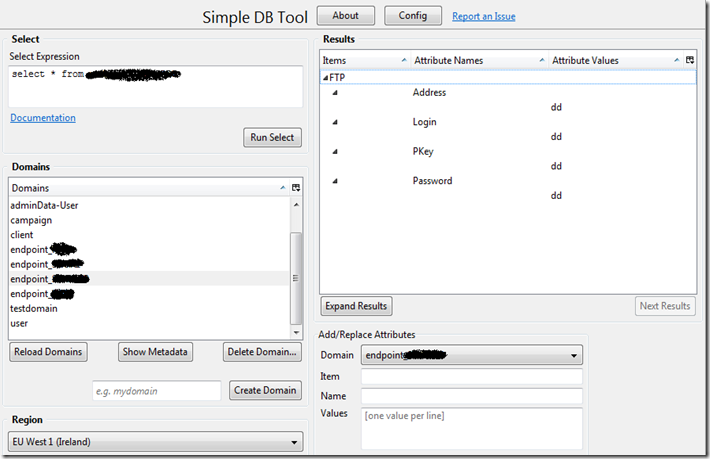Run the select query
Image resolution: width=710 pixels, height=459 pixels.
pos(272,137)
